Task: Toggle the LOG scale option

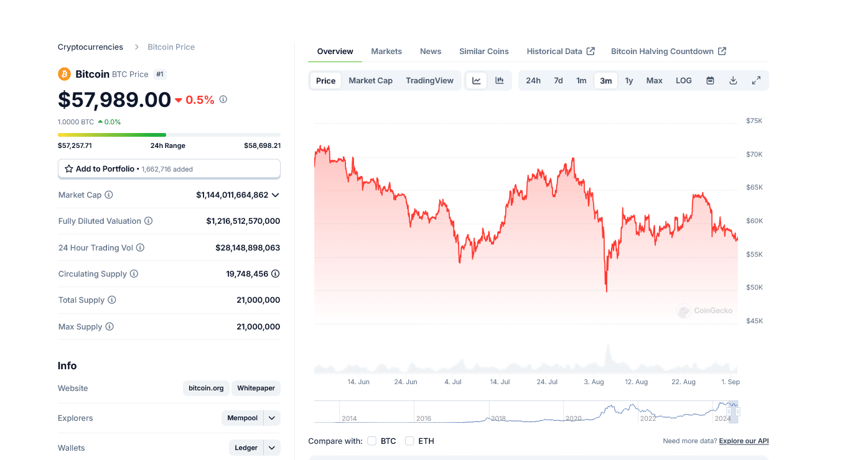Action: 683,81
